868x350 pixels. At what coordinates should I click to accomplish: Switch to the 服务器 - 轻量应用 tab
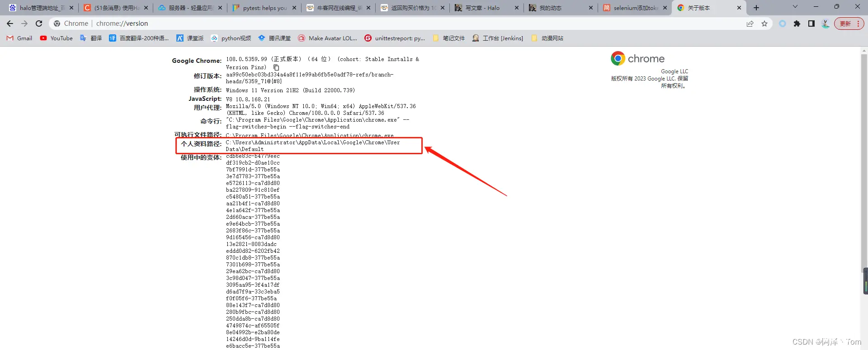point(190,8)
